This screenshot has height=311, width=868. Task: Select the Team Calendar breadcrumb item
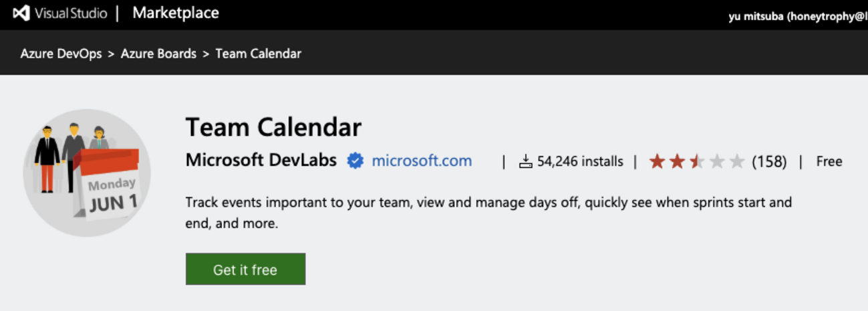pos(258,54)
